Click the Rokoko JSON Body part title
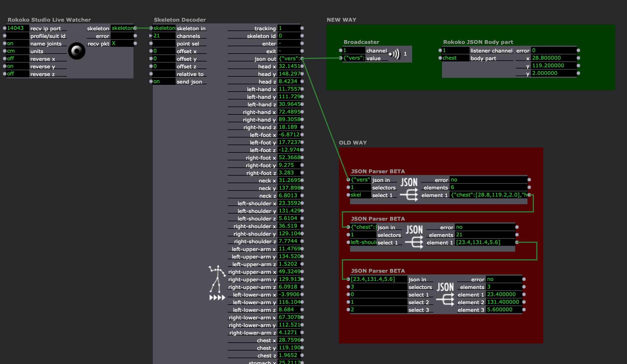Screen dimensions: 627x364 [478, 42]
